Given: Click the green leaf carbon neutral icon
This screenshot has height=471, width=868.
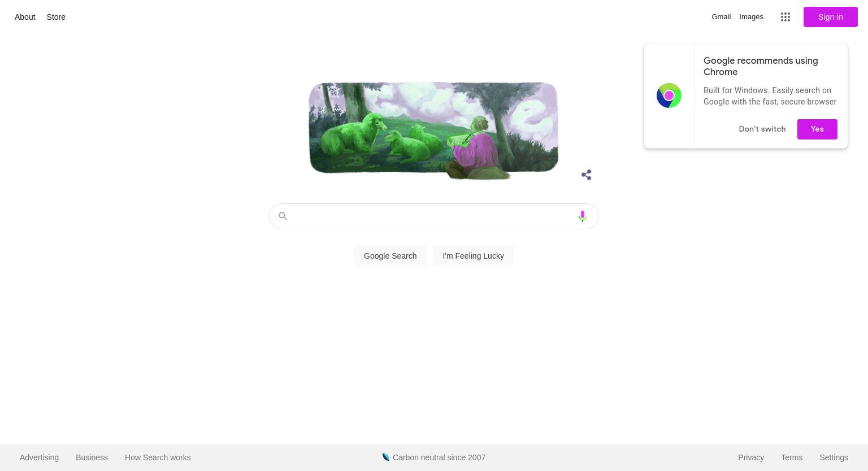Looking at the screenshot, I should click(x=386, y=457).
